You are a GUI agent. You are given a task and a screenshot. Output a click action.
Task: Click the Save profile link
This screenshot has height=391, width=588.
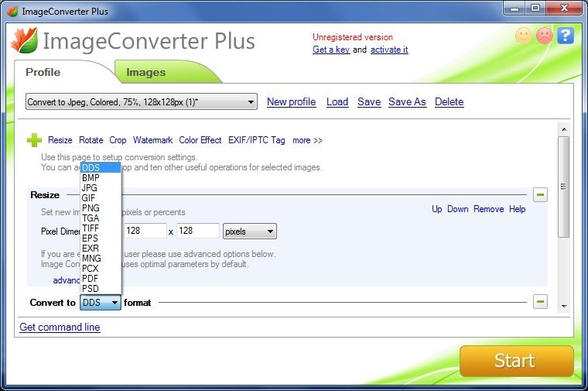point(369,101)
